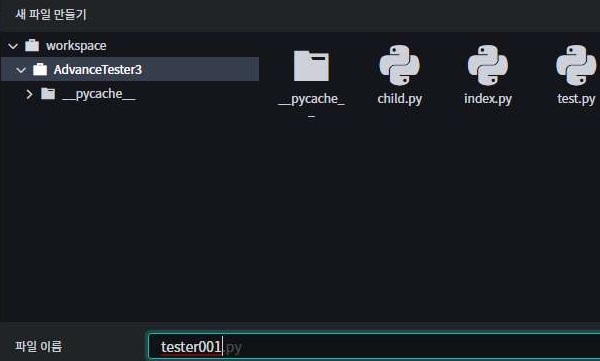Click the AdvanceTester3 briefcase icon in tree
This screenshot has height=361, width=600.
(40, 69)
